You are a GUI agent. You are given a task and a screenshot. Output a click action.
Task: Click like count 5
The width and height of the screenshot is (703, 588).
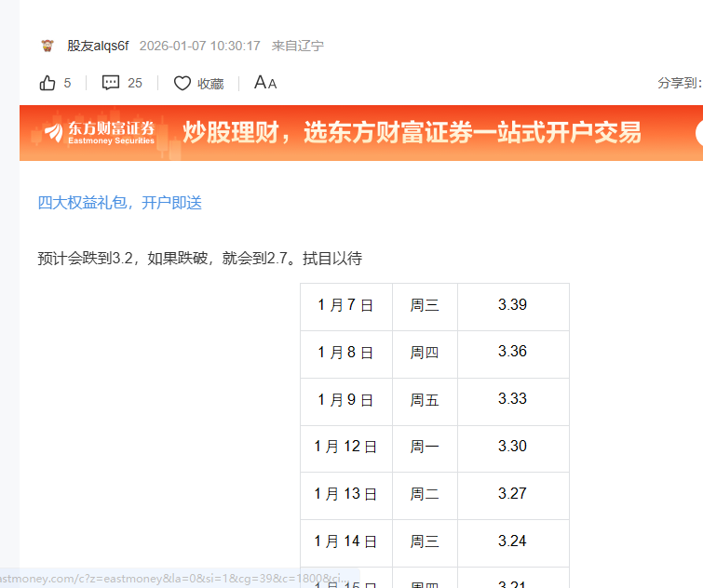pyautogui.click(x=67, y=83)
